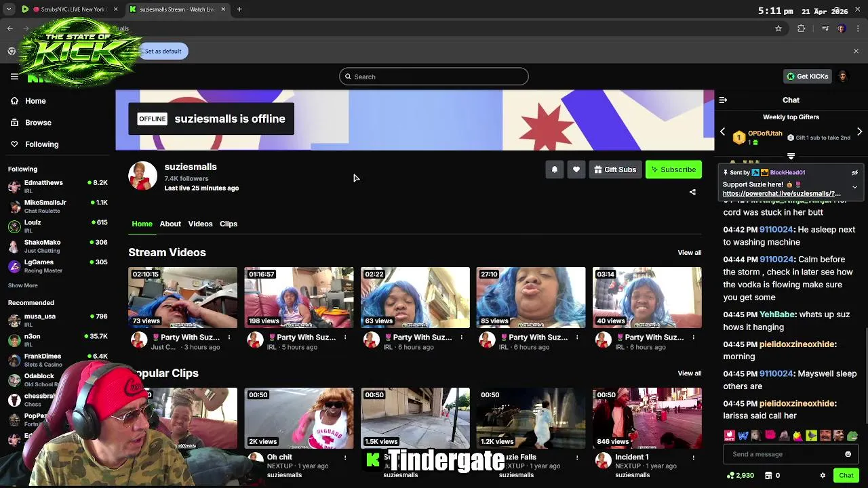Collapse the Weekly top Gifters section

(x=791, y=157)
